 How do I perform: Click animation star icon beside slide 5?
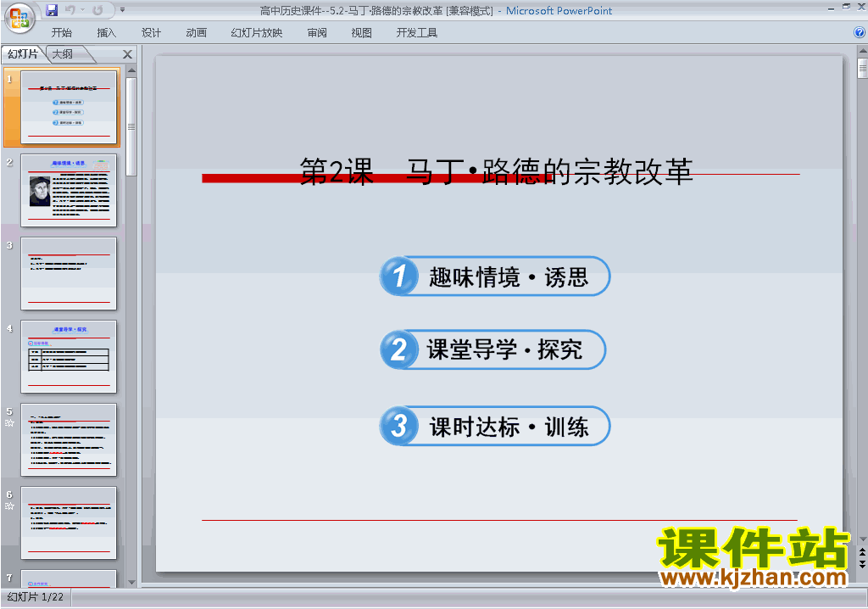pyautogui.click(x=9, y=422)
